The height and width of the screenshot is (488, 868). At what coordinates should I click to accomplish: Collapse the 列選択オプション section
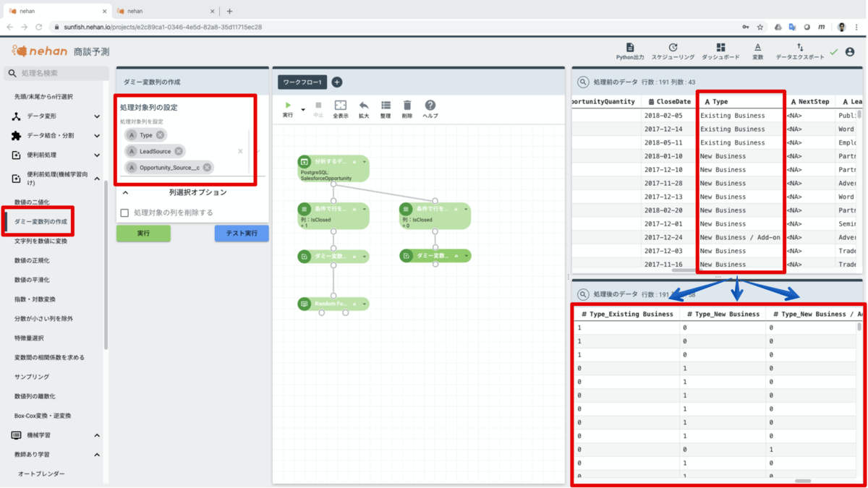click(125, 192)
